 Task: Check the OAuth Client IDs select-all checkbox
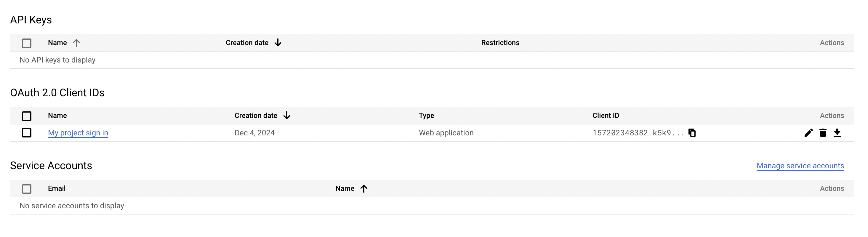[27, 116]
